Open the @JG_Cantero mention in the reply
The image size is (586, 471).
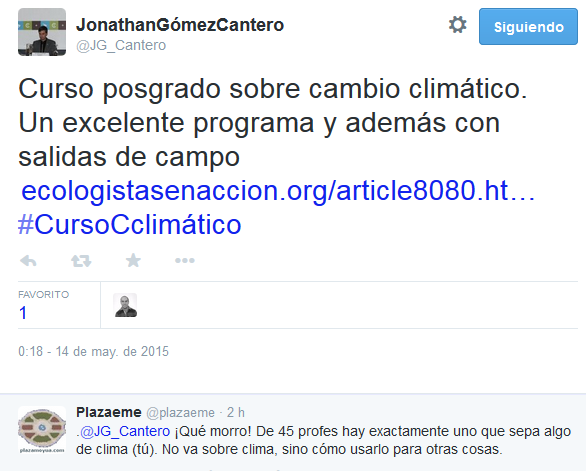point(125,431)
